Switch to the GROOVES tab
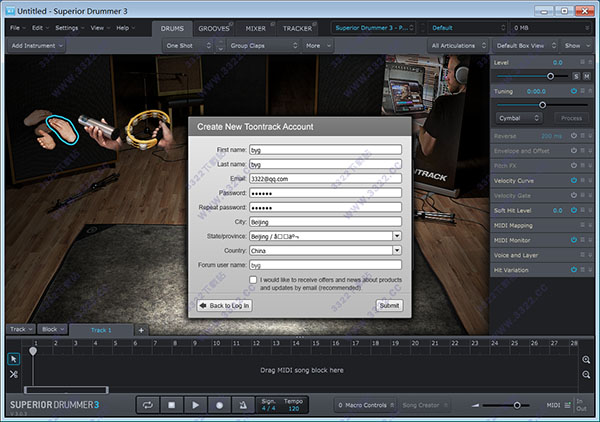The width and height of the screenshot is (600, 422). pyautogui.click(x=214, y=28)
